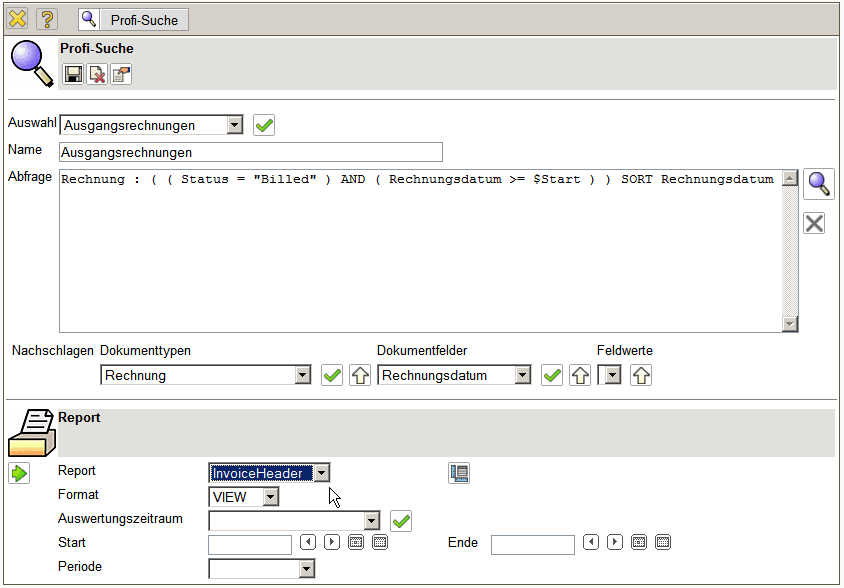This screenshot has height=588, width=844.
Task: Confirm Dokumentfelder with the green checkmark
Action: (551, 375)
